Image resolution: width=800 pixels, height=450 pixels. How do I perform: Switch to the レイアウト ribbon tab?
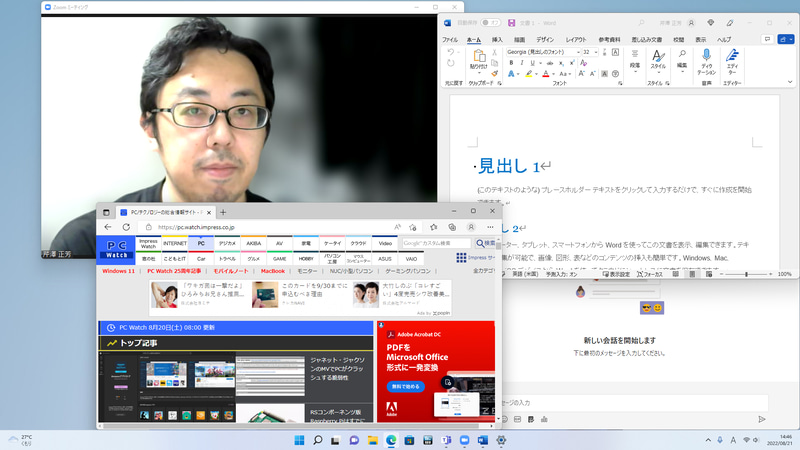576,40
